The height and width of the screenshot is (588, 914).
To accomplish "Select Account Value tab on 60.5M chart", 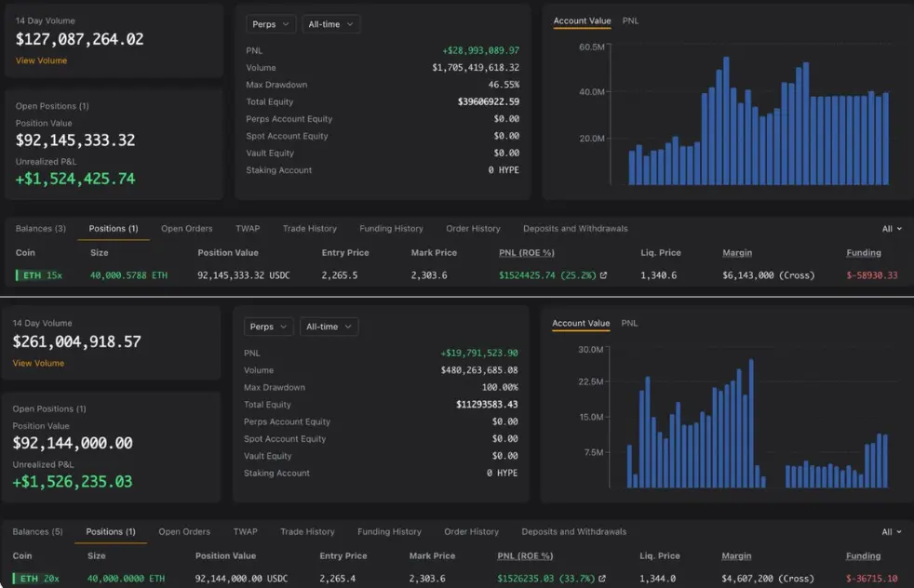I will click(582, 21).
